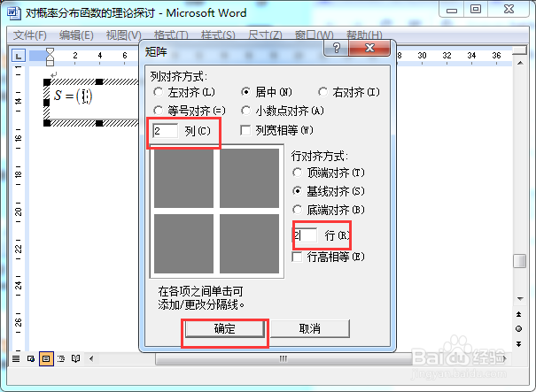Select 等号对齐(=) column alignment

(x=190, y=111)
